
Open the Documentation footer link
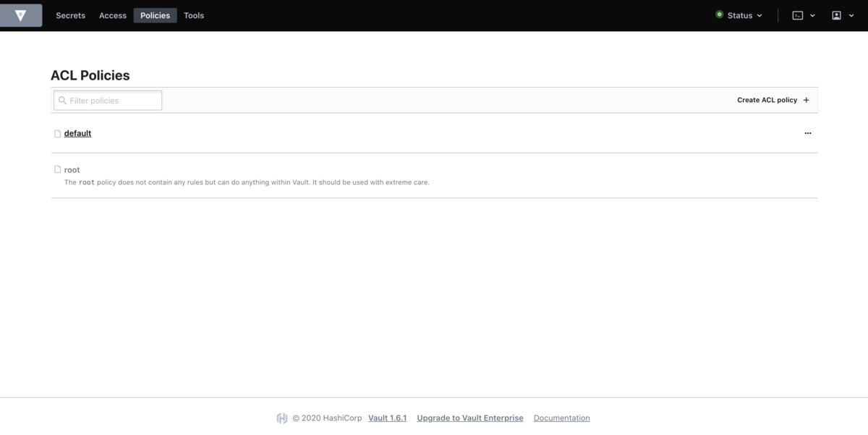(x=562, y=418)
